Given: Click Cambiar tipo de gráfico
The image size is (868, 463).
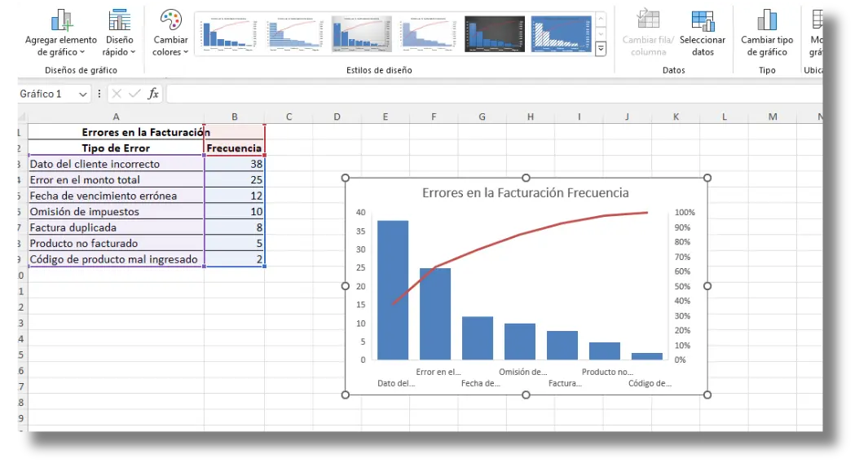Looking at the screenshot, I should [767, 33].
